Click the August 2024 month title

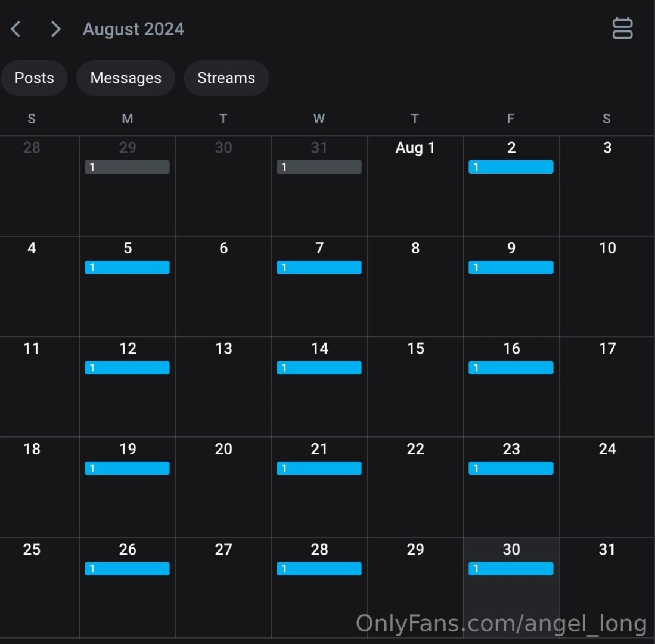click(x=133, y=29)
